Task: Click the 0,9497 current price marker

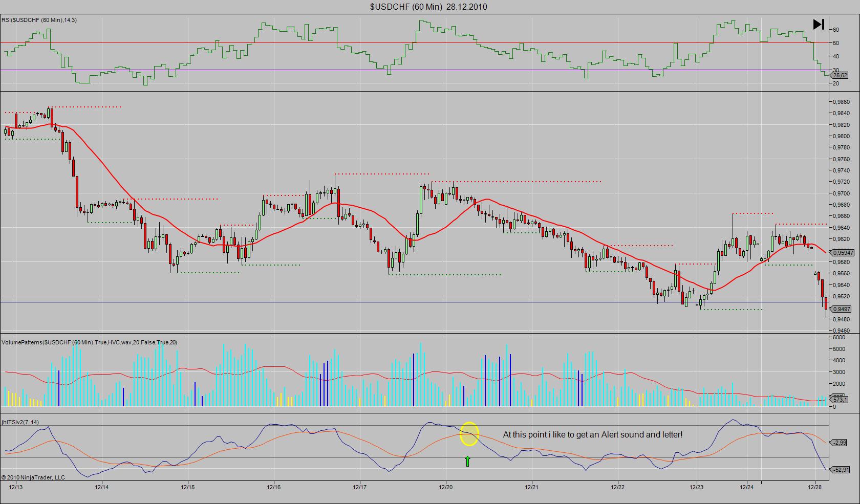Action: [841, 309]
